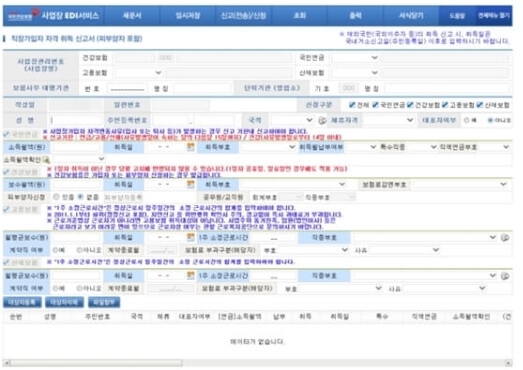Open the 특수직종 dropdown
The width and height of the screenshot is (523, 370).
tap(422, 147)
